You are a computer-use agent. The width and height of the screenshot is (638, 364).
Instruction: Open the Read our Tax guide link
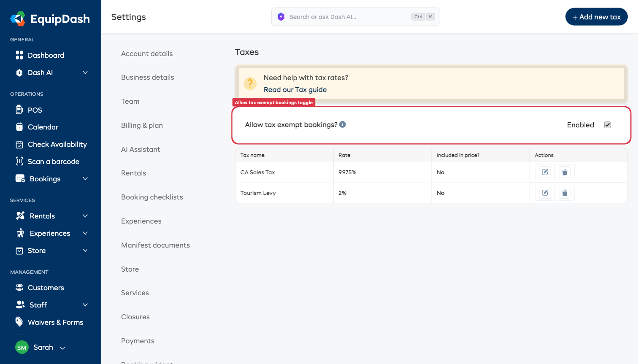click(x=295, y=89)
